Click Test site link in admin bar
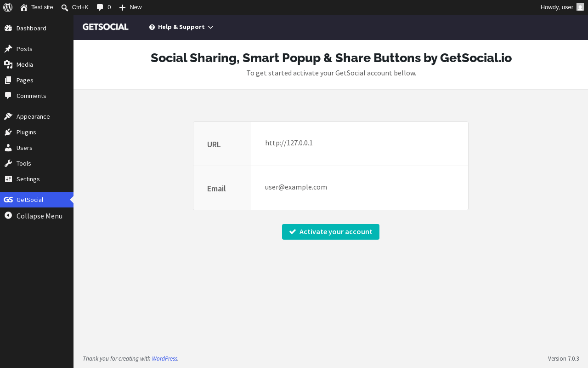The image size is (588, 368). click(42, 7)
